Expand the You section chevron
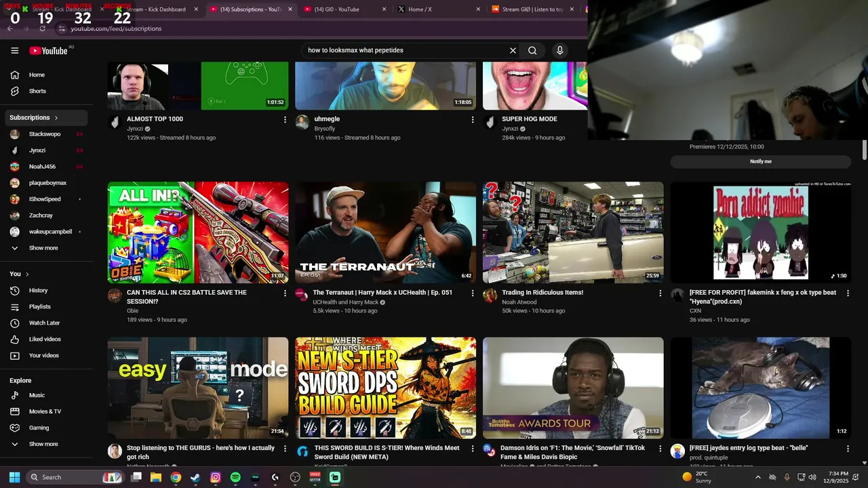The width and height of the screenshot is (868, 488). click(x=27, y=274)
